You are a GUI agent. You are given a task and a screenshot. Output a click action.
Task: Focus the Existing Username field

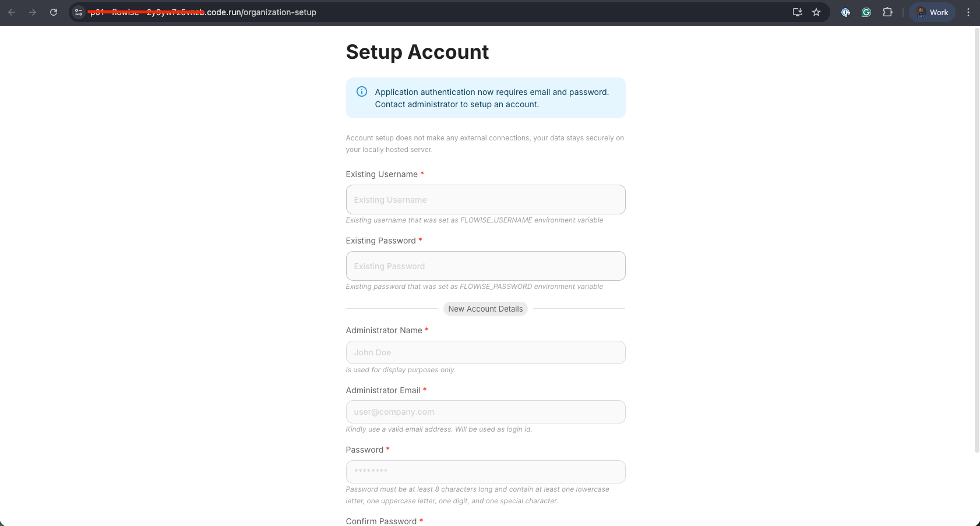pyautogui.click(x=485, y=200)
